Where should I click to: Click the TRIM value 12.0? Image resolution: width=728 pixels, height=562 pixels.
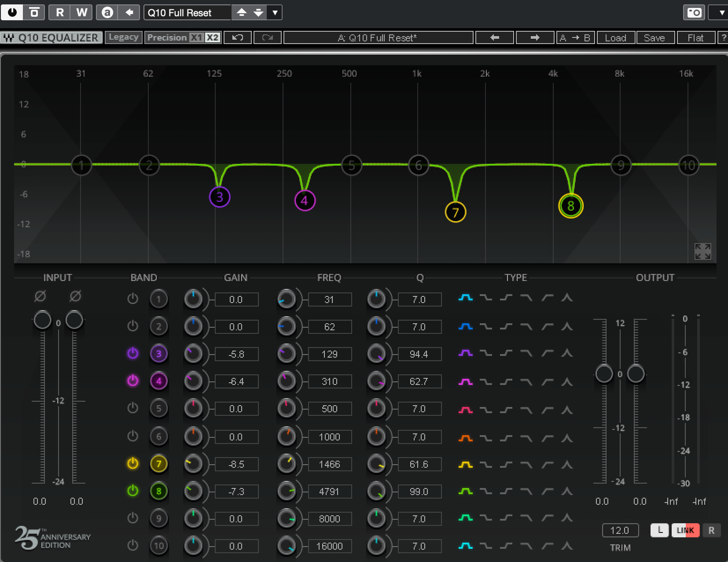click(620, 530)
